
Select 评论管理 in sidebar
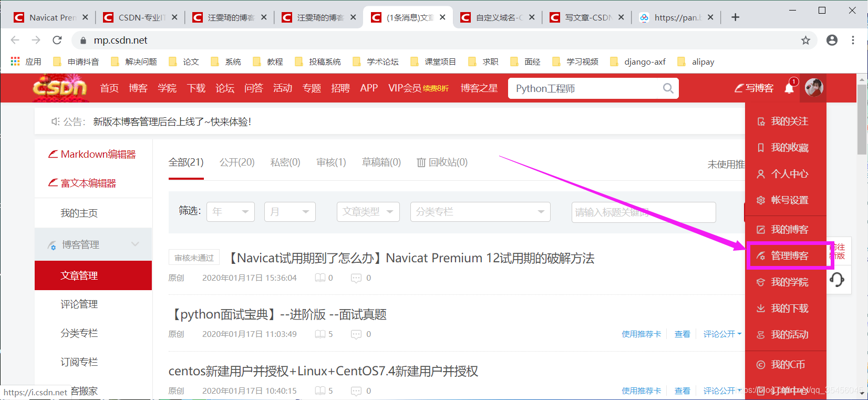[x=79, y=304]
